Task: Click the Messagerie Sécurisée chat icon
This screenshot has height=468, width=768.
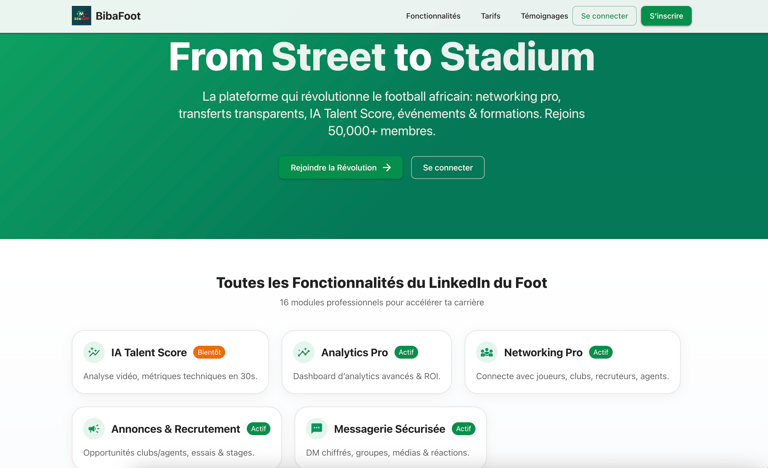Action: coord(317,428)
